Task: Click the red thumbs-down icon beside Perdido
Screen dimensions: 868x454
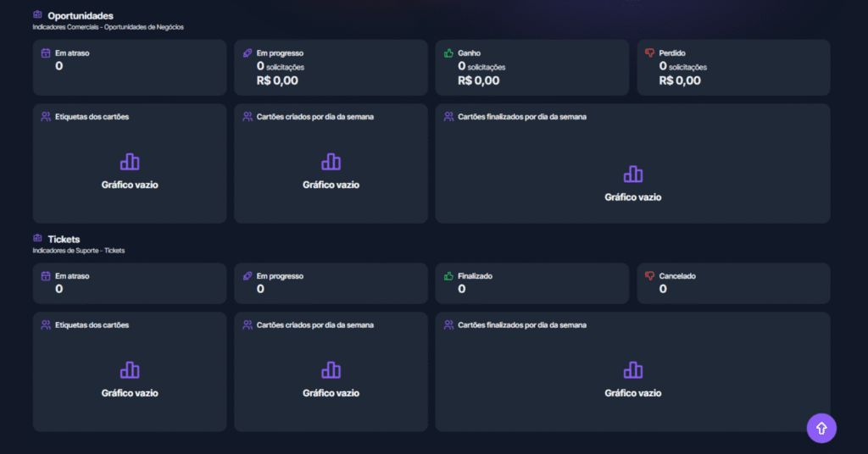Action: [650, 53]
